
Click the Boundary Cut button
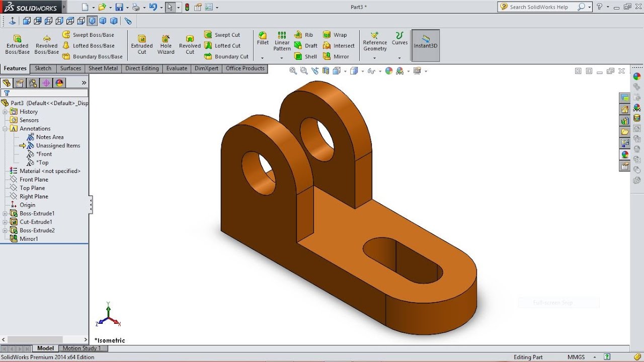pyautogui.click(x=226, y=56)
